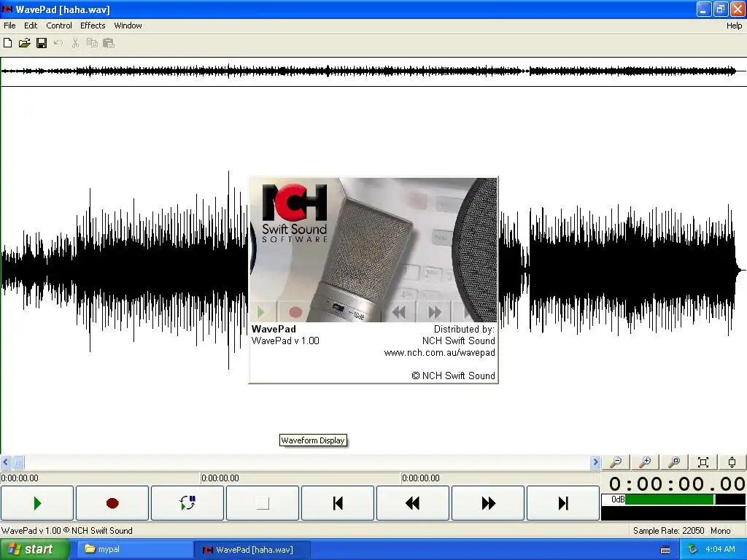
Task: Click the Fast Forward double-arrow button
Action: (x=488, y=503)
